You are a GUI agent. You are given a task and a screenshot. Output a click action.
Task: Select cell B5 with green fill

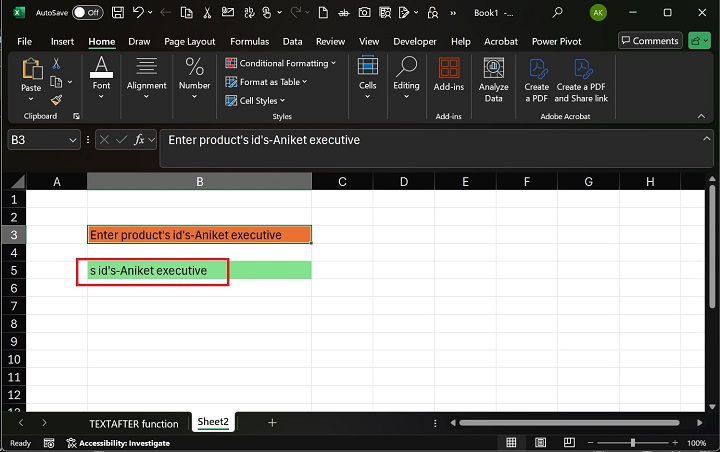(x=199, y=270)
